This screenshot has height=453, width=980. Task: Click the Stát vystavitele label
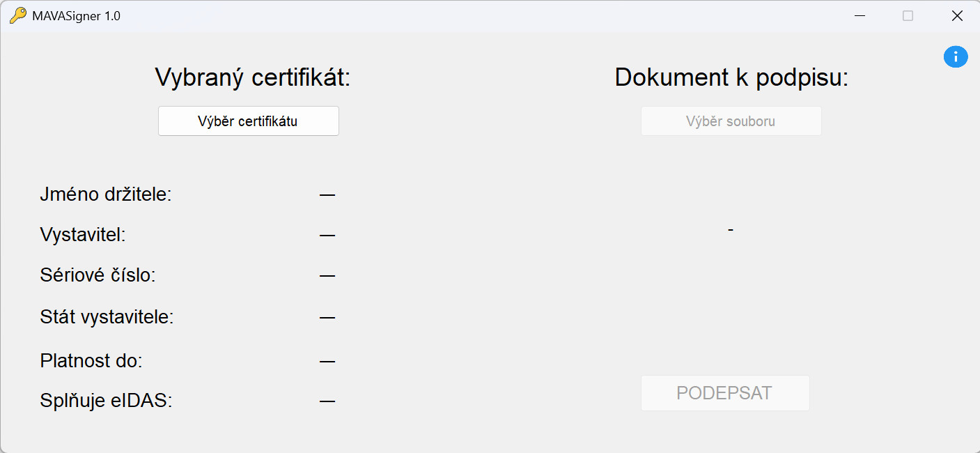(x=107, y=317)
